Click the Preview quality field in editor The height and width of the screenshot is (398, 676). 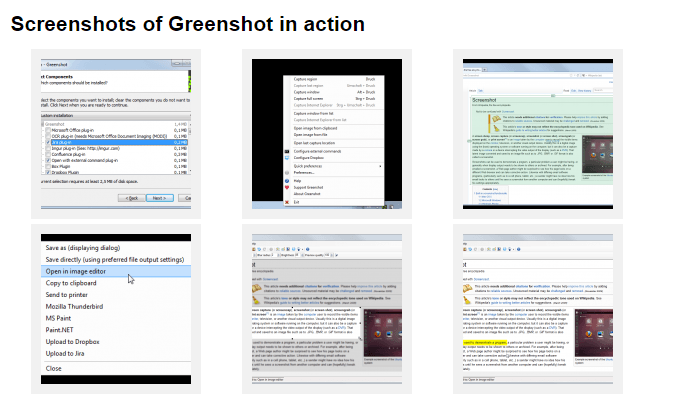click(327, 255)
